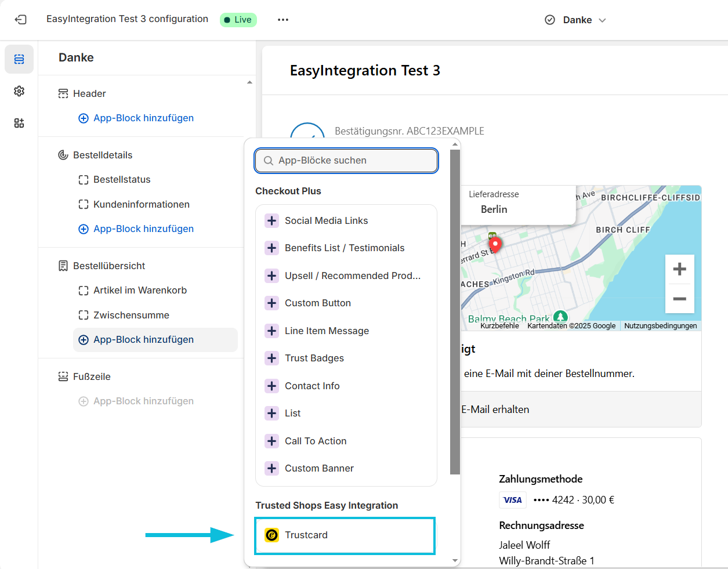The height and width of the screenshot is (569, 728).
Task: Add the Trustcard app block
Action: click(345, 535)
